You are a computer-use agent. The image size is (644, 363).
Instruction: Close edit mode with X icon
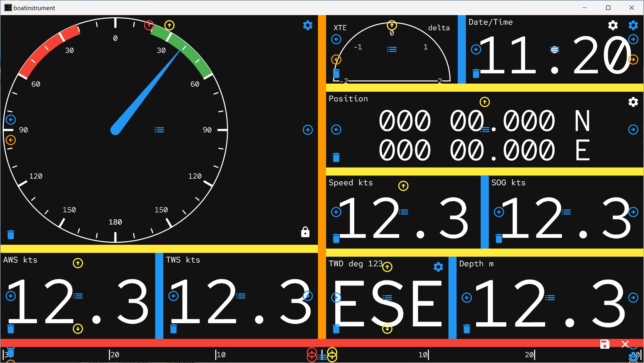pos(625,344)
